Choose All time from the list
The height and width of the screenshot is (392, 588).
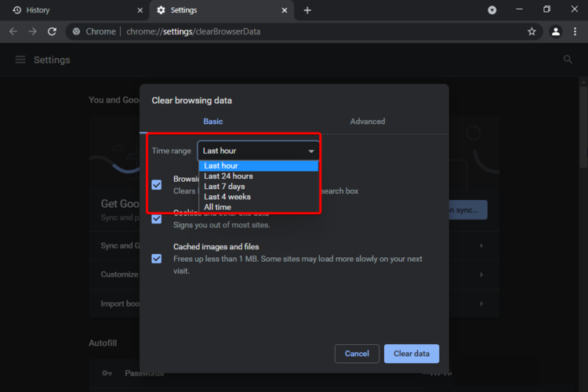coord(217,207)
